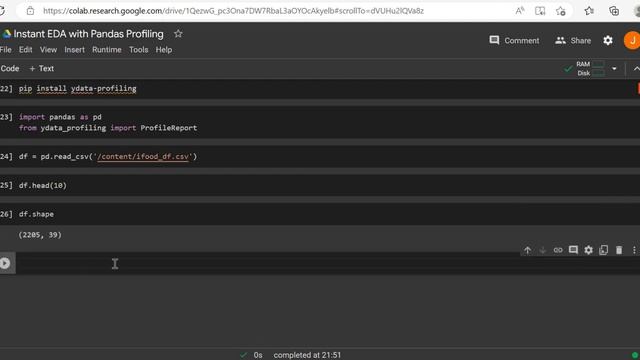
Task: Click the completed at 21:51 status
Action: [307, 355]
